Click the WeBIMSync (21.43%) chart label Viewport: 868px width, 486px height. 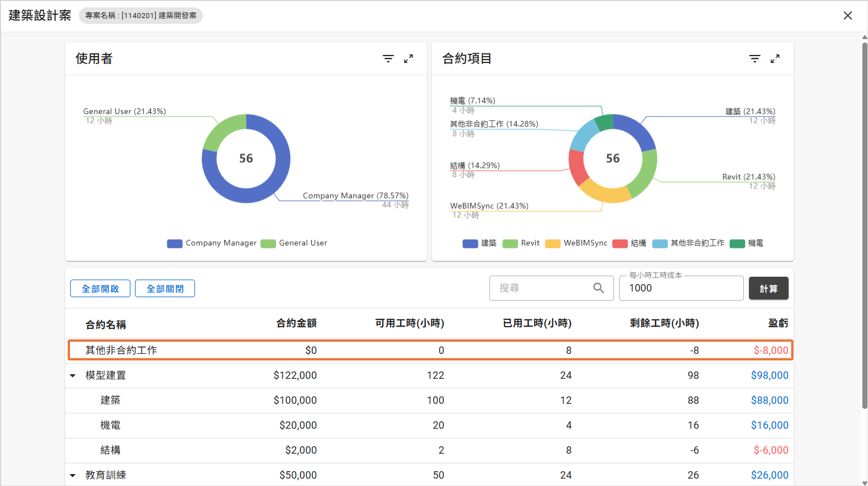click(x=489, y=206)
